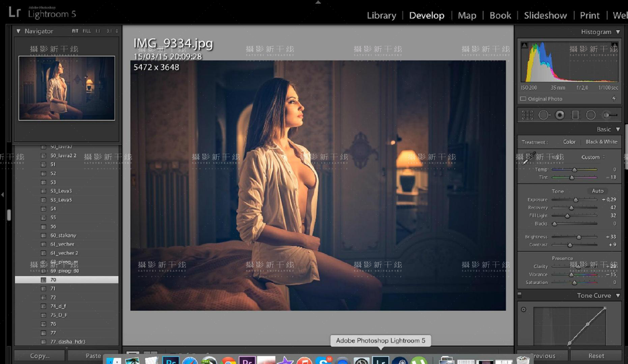Tick the Original Photo checkbox
Viewport: 628px width, 364px height.
point(523,99)
